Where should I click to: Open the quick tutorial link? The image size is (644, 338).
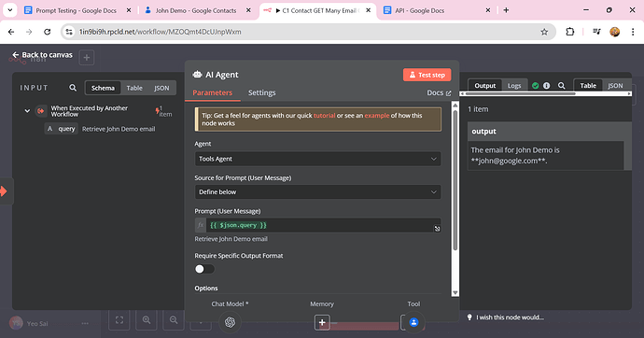tap(324, 116)
